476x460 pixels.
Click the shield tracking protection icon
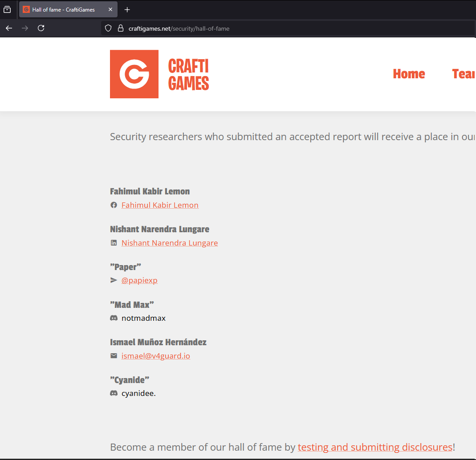pos(108,28)
